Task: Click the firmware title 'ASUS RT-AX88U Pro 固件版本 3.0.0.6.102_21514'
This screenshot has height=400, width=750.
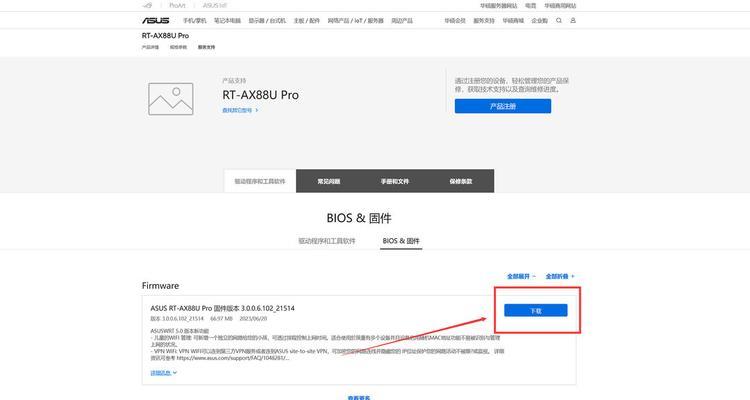Action: pyautogui.click(x=222, y=308)
